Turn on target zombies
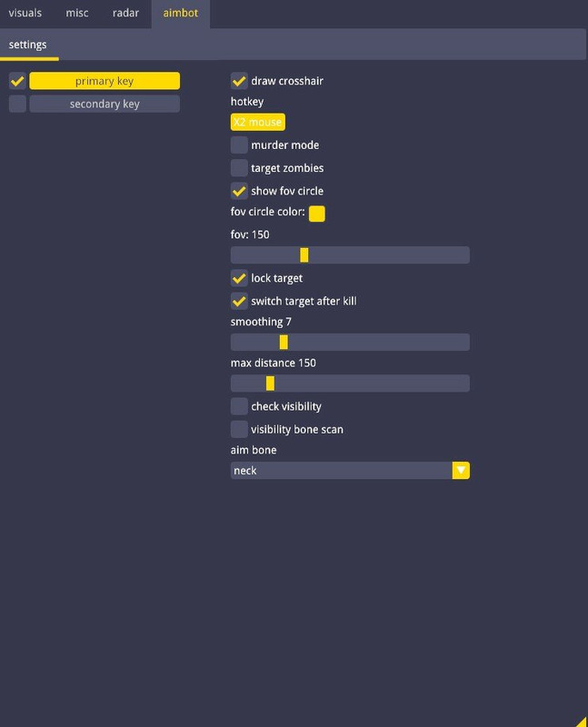 (x=239, y=168)
